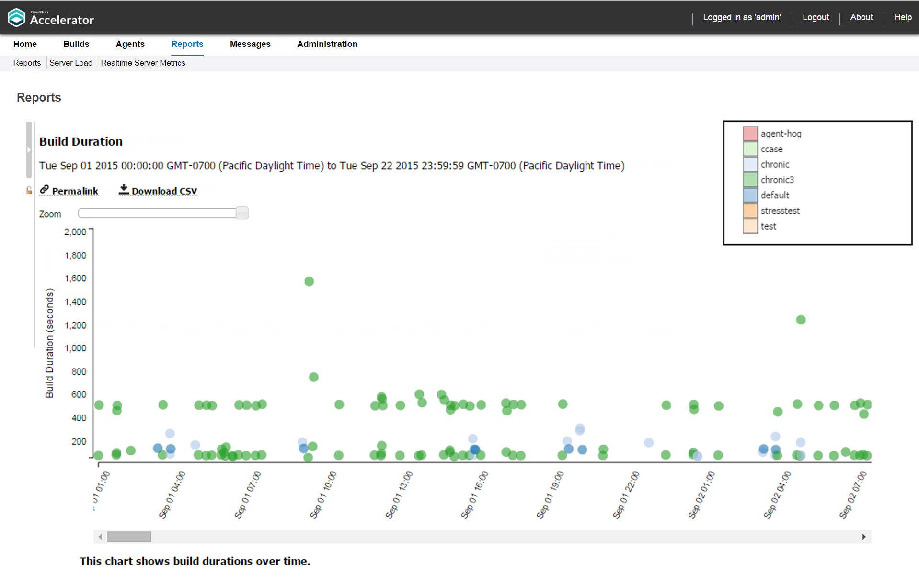The image size is (919, 588).
Task: Click the chronic3 legend color swatch
Action: pos(750,180)
